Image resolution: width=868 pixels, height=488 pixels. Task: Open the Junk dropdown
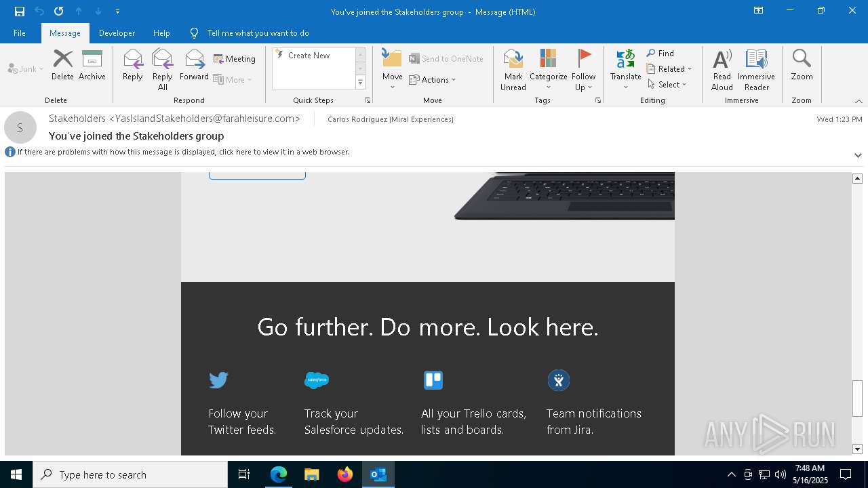(26, 68)
